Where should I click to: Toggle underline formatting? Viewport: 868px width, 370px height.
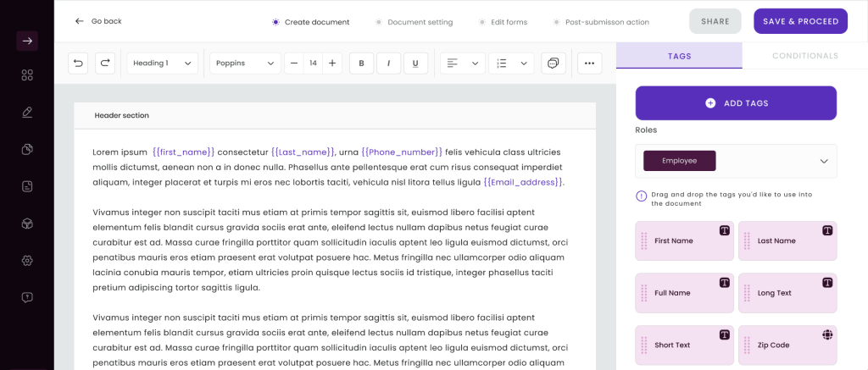coord(415,64)
